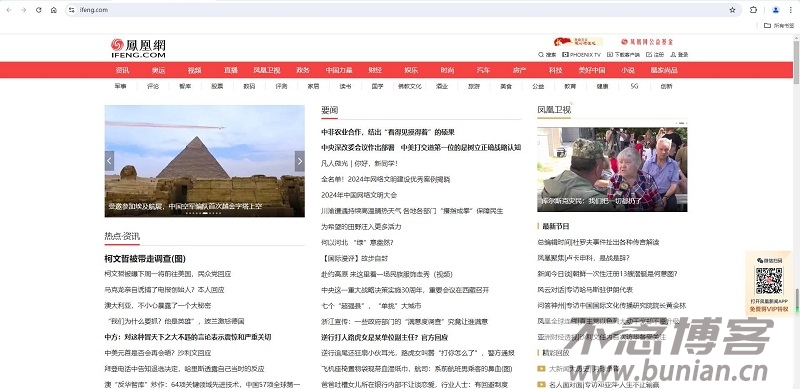Viewport: 800px width, 389px height.
Task: Select 创新 in the sub navigation
Action: [666, 86]
